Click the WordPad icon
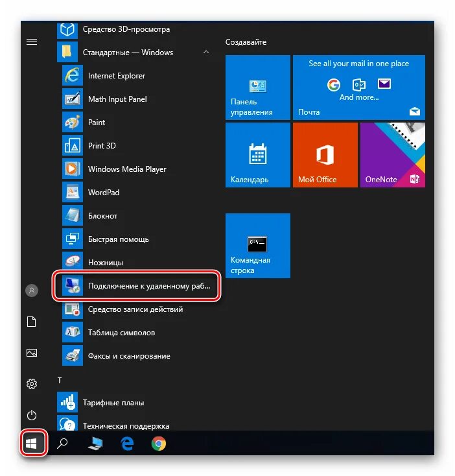455x476 pixels. pyautogui.click(x=73, y=193)
